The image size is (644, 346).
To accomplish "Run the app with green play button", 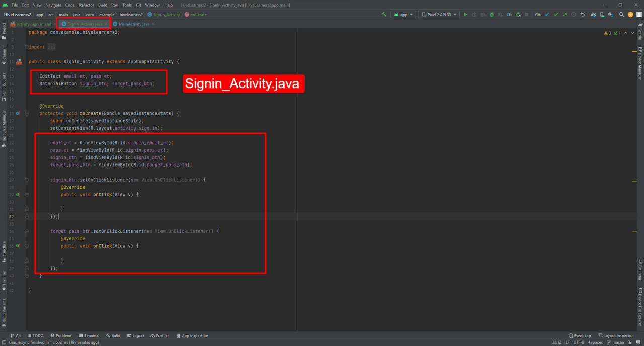I will (x=465, y=15).
